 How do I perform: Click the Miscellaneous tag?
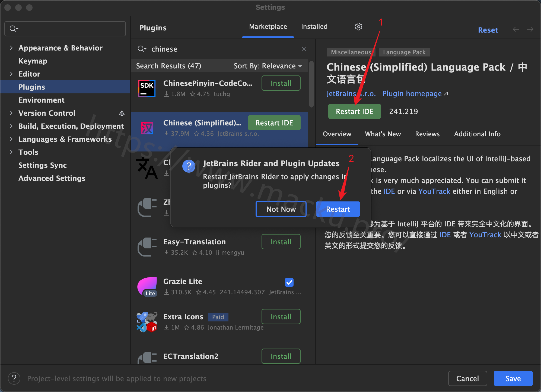point(351,52)
